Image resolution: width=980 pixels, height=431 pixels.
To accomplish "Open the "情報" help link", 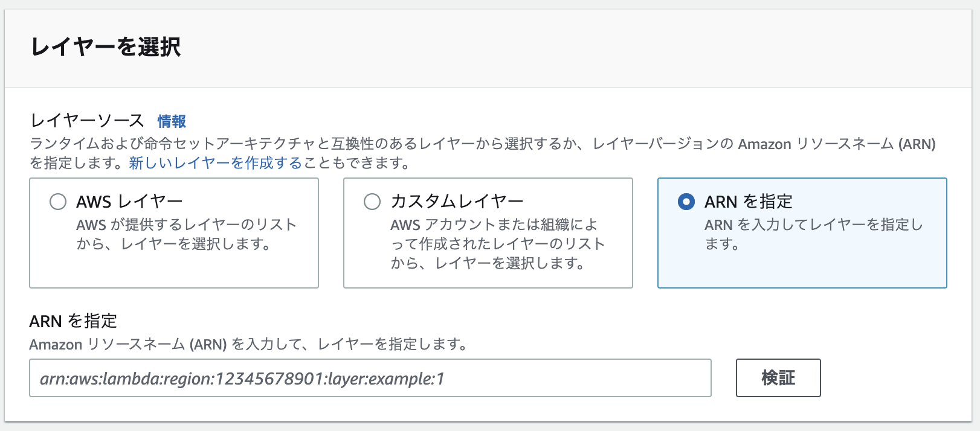I will pyautogui.click(x=171, y=121).
